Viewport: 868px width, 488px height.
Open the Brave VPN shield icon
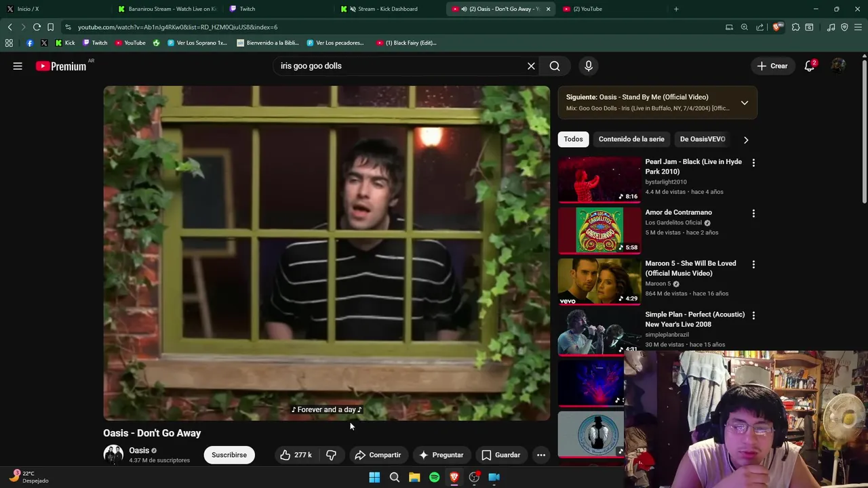(x=844, y=27)
